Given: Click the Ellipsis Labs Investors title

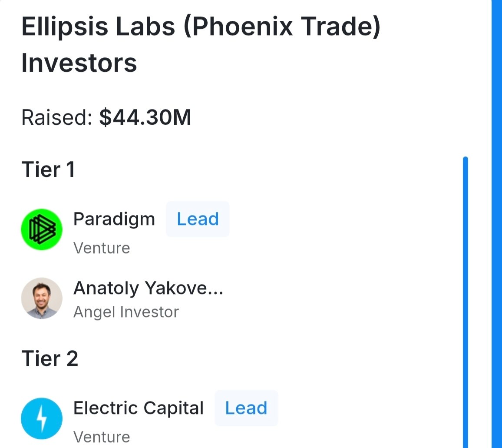Looking at the screenshot, I should pos(201,45).
